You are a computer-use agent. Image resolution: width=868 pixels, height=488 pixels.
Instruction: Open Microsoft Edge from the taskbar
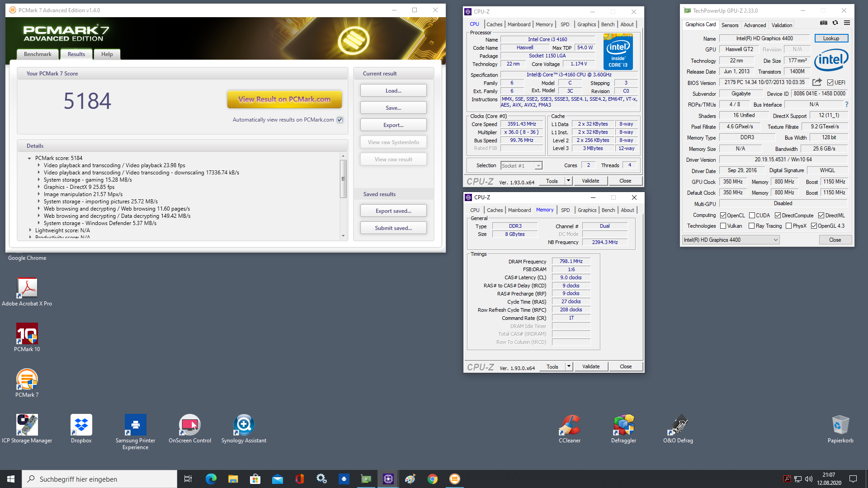click(x=211, y=479)
